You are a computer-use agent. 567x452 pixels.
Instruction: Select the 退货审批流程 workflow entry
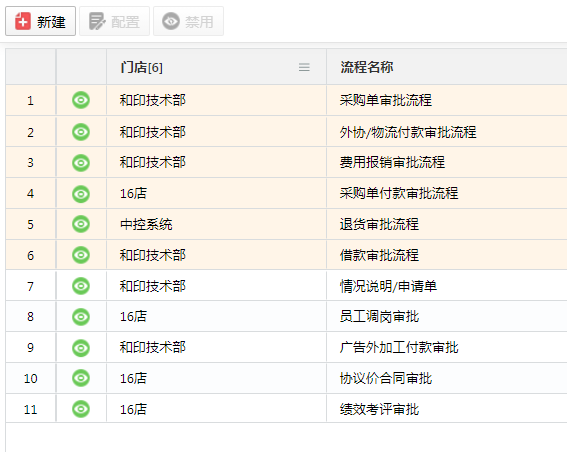click(379, 224)
